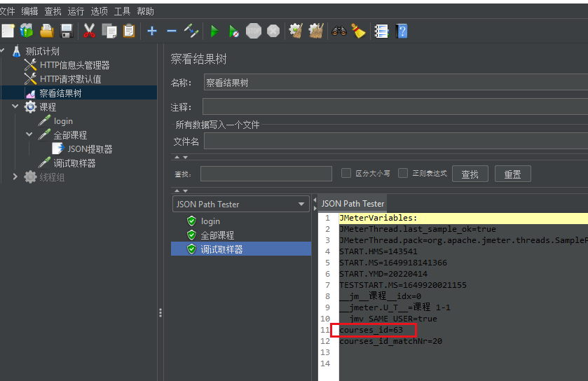Open the JSON Path Tester renderer dropdown
Viewport: 588px width, 381px height.
241,205
